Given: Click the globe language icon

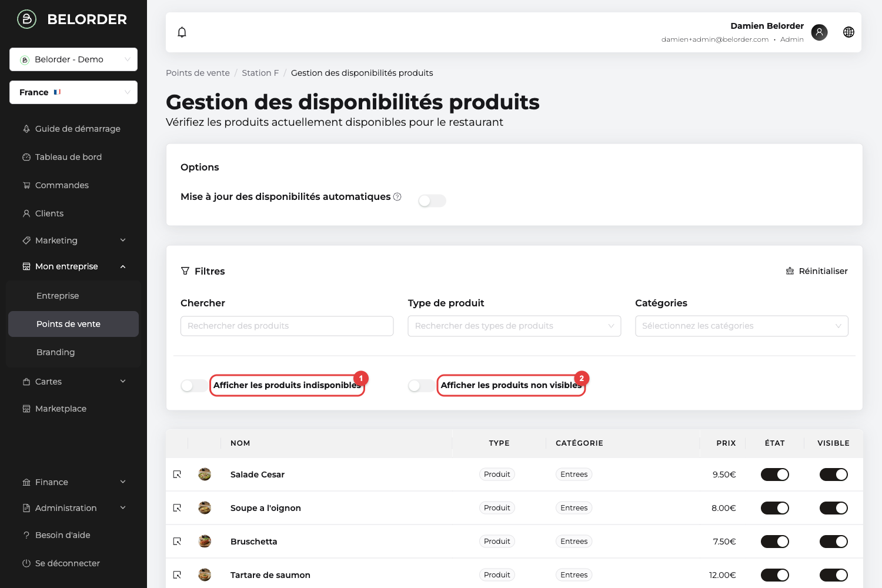Looking at the screenshot, I should click(x=848, y=32).
